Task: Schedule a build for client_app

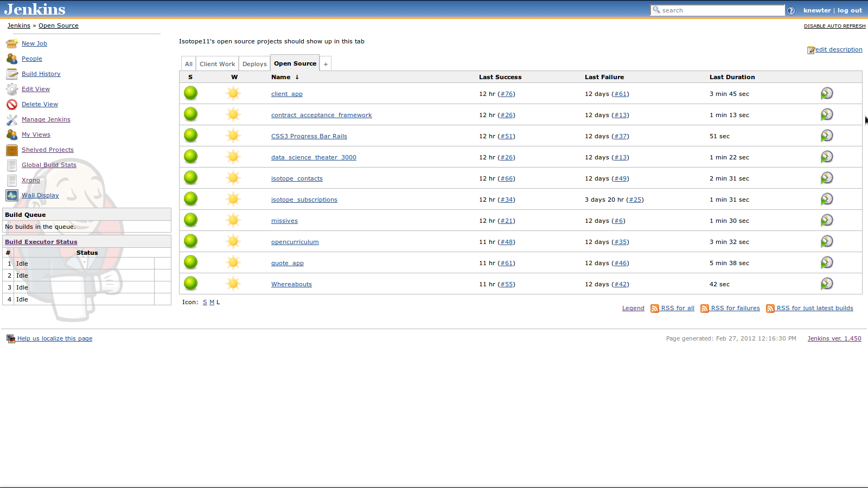Action: click(827, 93)
